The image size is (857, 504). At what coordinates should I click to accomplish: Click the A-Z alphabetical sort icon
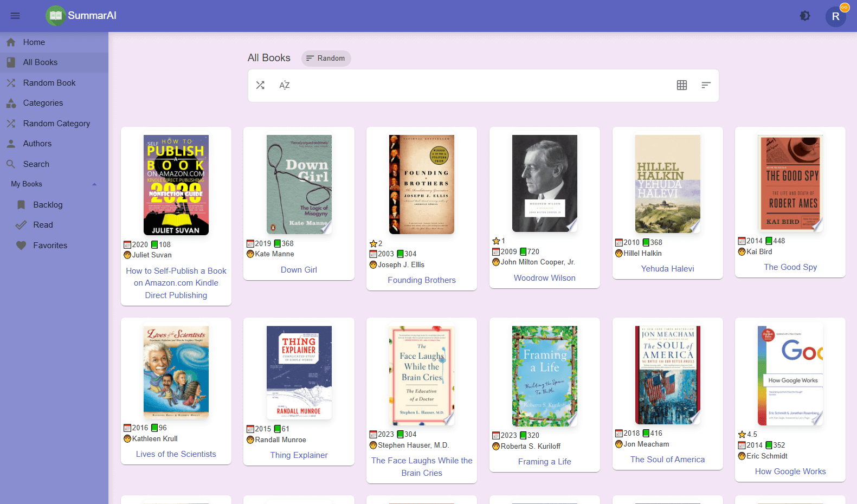point(284,85)
